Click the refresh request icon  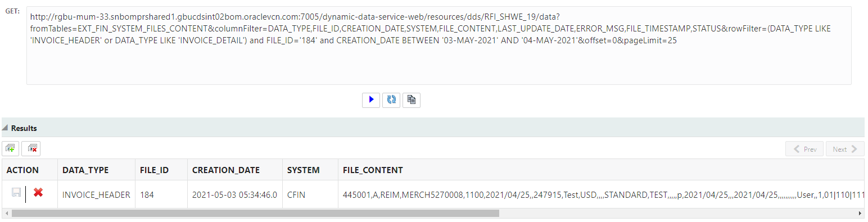click(x=391, y=99)
